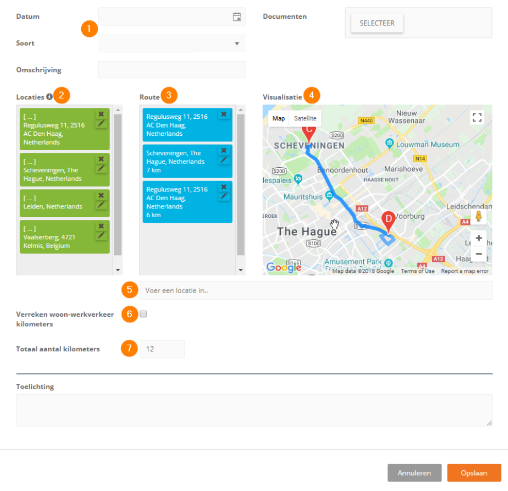
Task: Remove Leiden, Netherlands from Locaties
Action: (101, 195)
